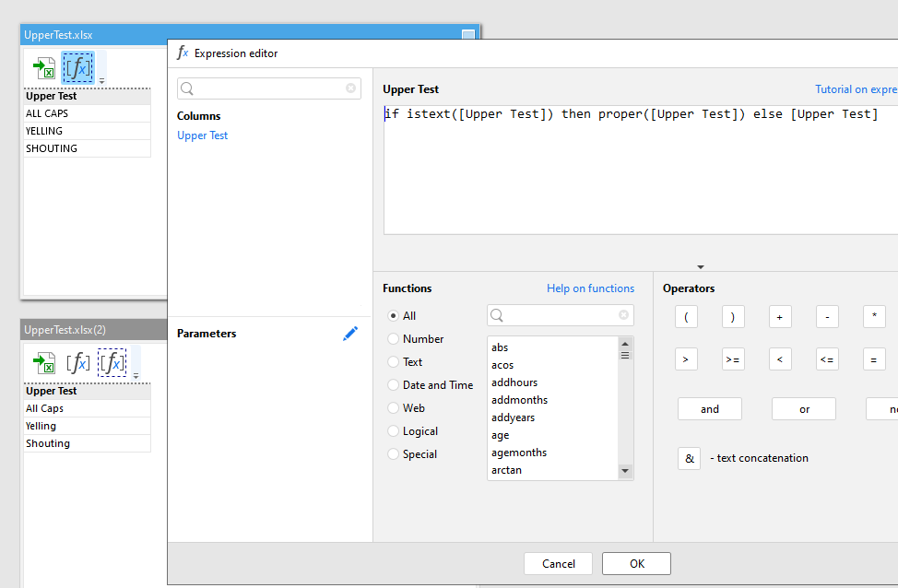Insert the less than operator
This screenshot has width=898, height=588.
(x=780, y=359)
